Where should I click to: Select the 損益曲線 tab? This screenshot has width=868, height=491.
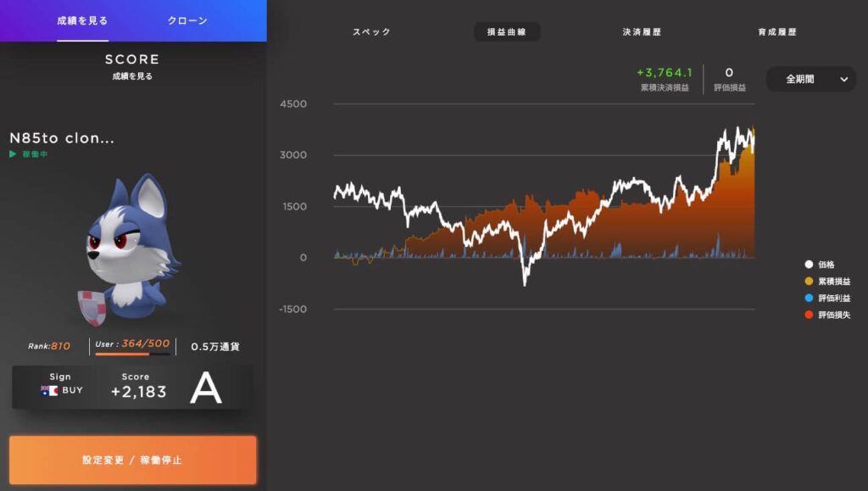click(x=506, y=32)
